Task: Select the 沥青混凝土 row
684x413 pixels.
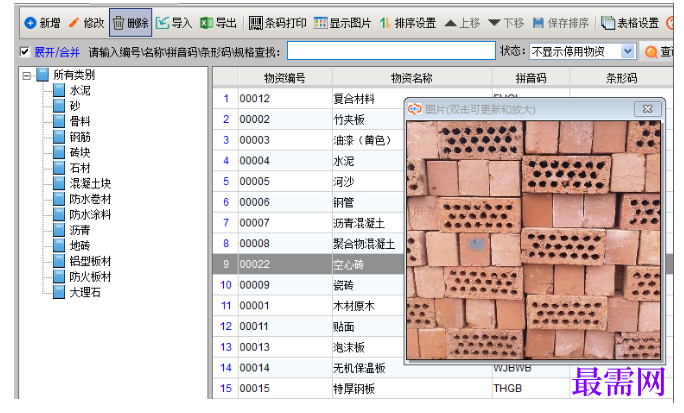Action: pos(308,223)
